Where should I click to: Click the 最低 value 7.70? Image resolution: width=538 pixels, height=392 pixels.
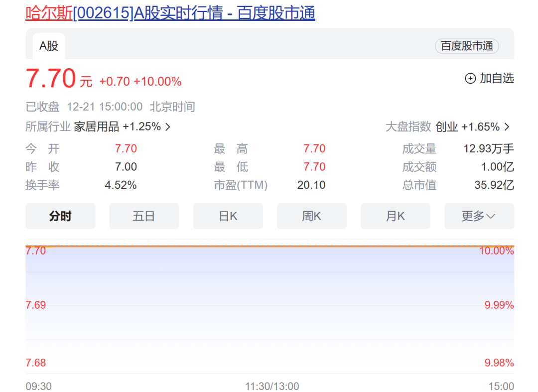[314, 167]
